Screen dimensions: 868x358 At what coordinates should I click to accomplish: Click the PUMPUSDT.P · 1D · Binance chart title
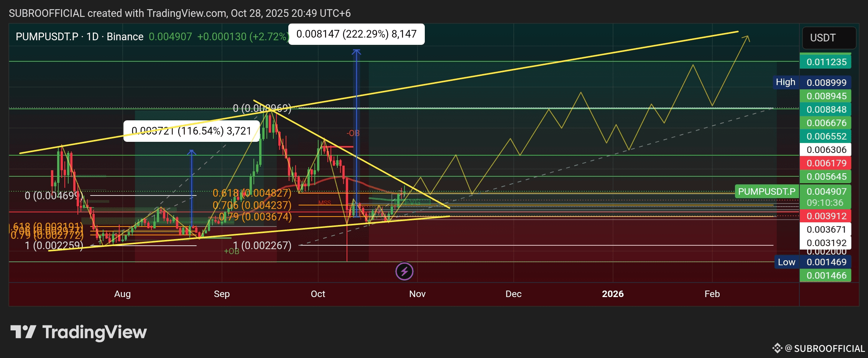79,37
